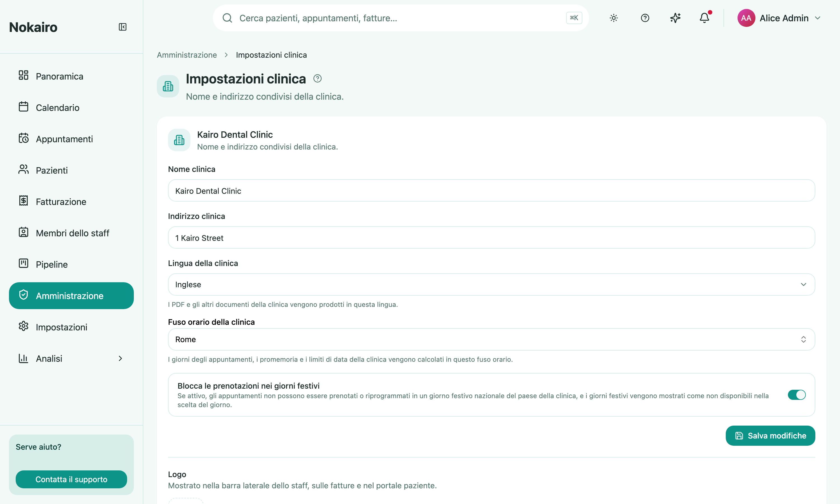Focus the Indirizzo clinica input field
The width and height of the screenshot is (840, 504).
pyautogui.click(x=491, y=237)
